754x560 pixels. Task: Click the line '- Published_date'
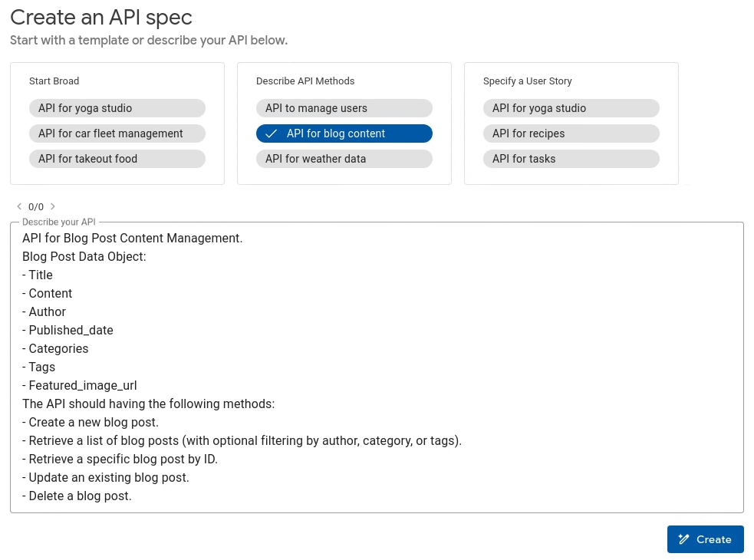pyautogui.click(x=67, y=330)
